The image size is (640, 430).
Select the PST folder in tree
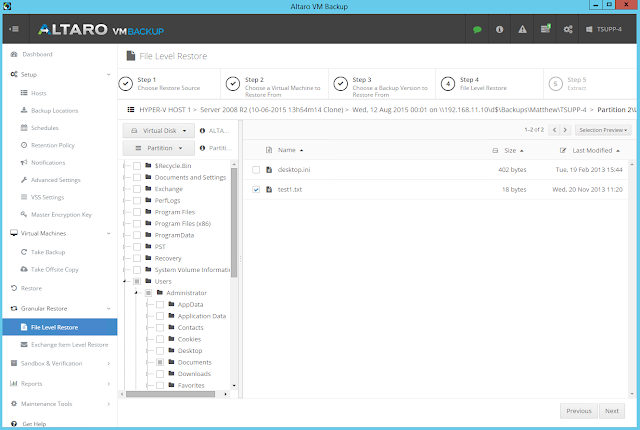[x=160, y=246]
